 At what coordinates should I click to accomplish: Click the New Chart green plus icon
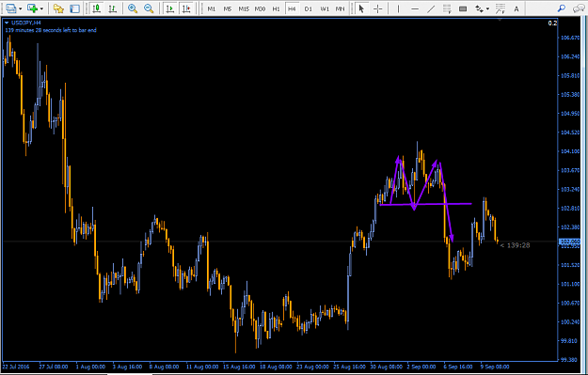[32, 8]
